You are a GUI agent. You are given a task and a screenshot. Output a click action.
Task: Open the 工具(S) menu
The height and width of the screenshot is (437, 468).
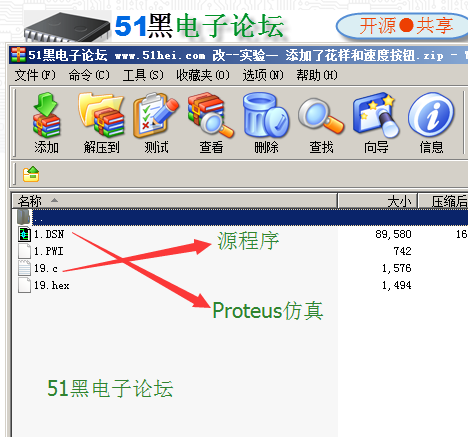[143, 75]
